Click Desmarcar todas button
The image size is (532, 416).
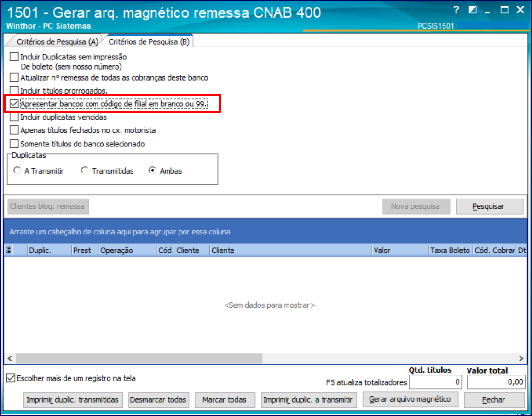158,400
